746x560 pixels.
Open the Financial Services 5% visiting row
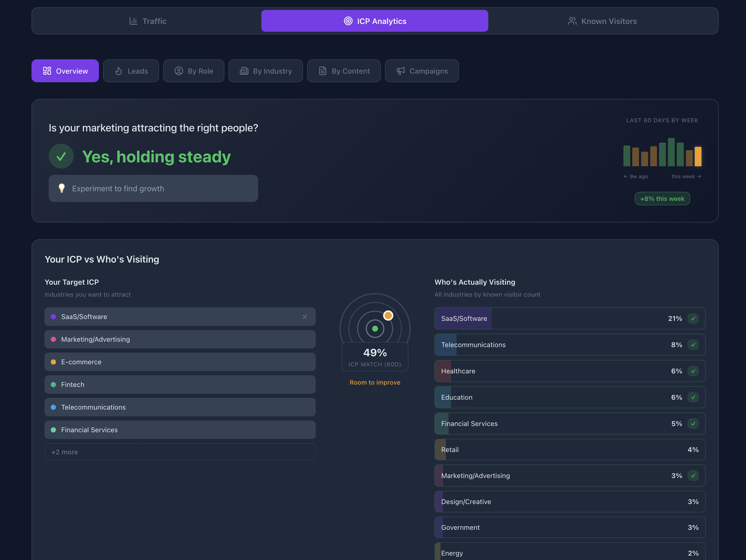tap(570, 424)
